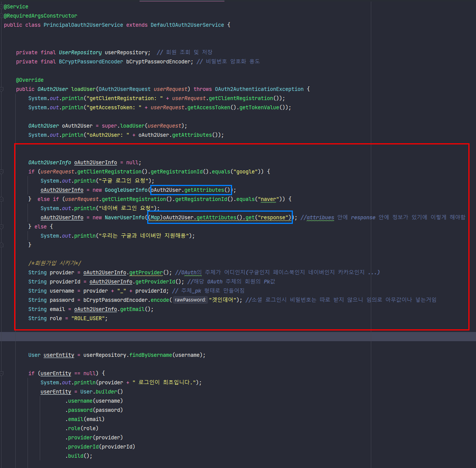Click the getEmail() method call
476x468 pixels.
pos(135,309)
